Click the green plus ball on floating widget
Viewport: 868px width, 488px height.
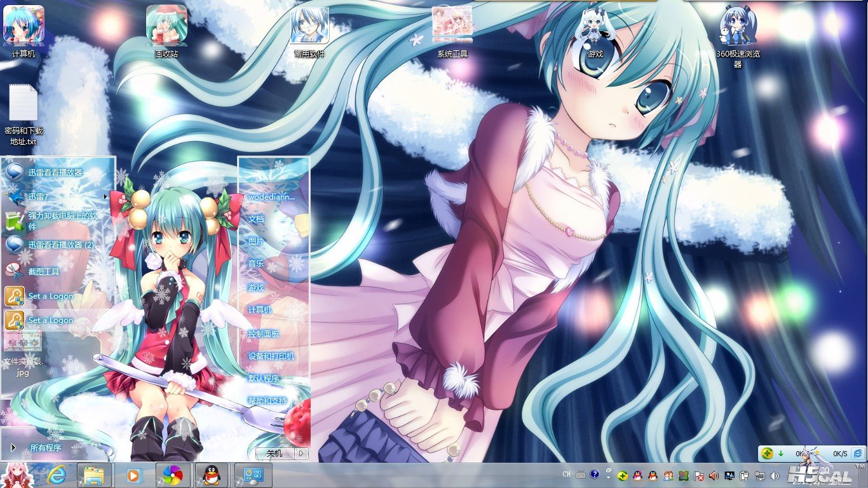[768, 453]
